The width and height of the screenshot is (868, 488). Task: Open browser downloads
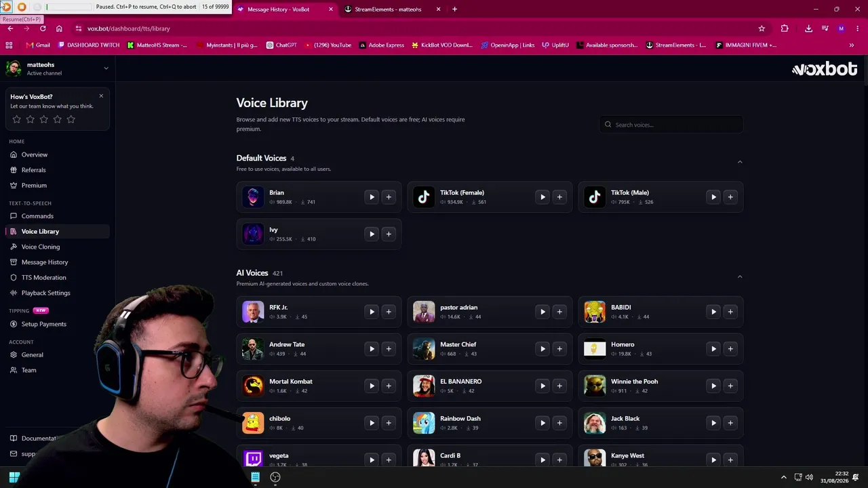point(808,28)
